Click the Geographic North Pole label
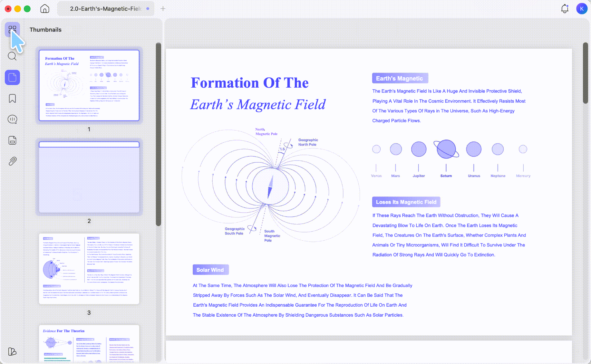Viewport: 591px width, 364px height. tap(308, 142)
